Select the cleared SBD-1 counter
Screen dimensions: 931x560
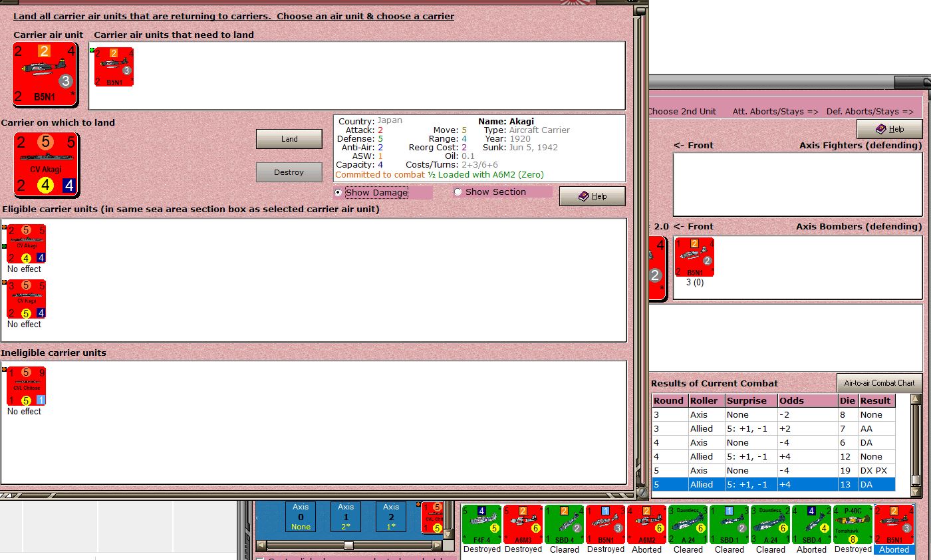click(730, 525)
